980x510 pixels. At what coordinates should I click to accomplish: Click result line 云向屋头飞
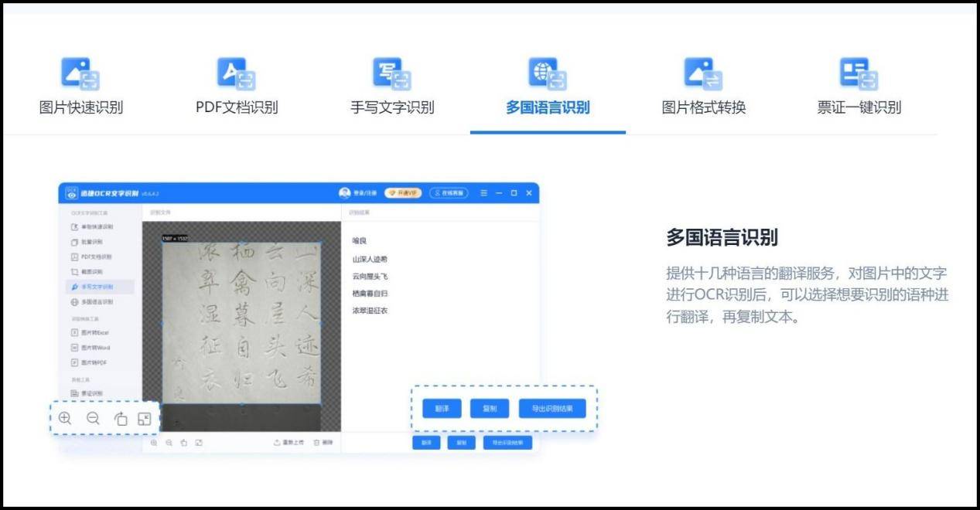370,276
